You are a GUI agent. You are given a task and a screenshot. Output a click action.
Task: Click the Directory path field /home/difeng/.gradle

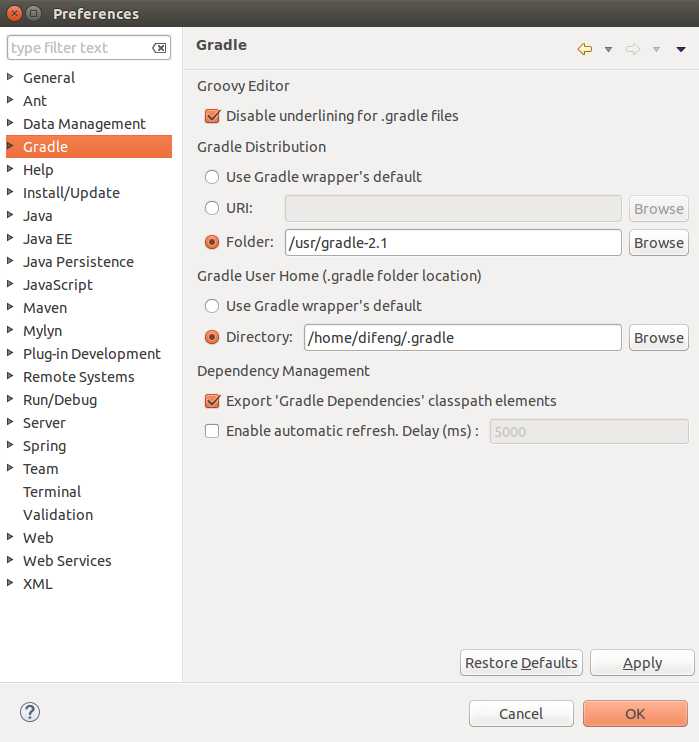click(x=462, y=338)
